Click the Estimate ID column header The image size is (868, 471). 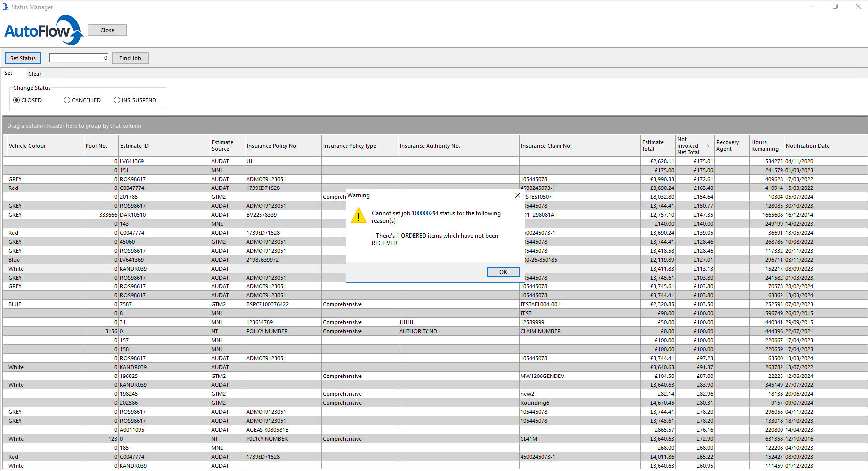[x=164, y=146]
